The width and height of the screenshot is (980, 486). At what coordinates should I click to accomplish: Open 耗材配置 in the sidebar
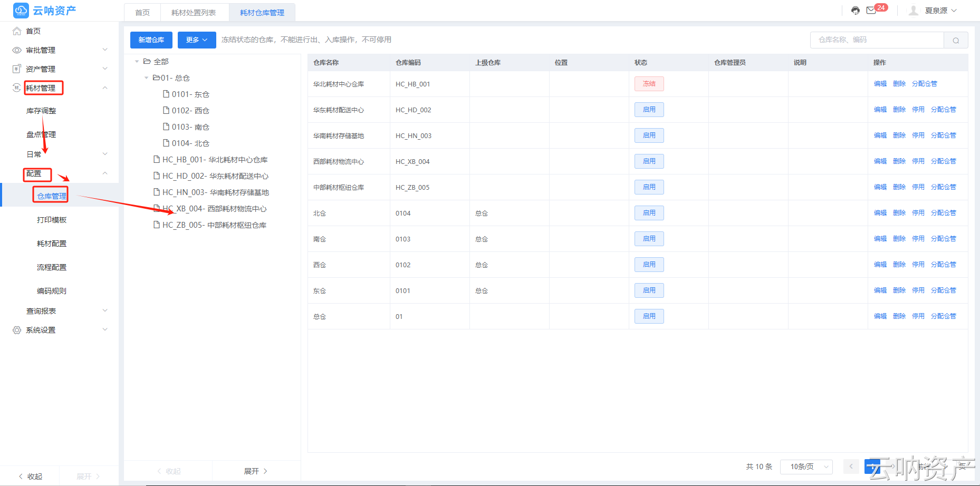click(52, 244)
